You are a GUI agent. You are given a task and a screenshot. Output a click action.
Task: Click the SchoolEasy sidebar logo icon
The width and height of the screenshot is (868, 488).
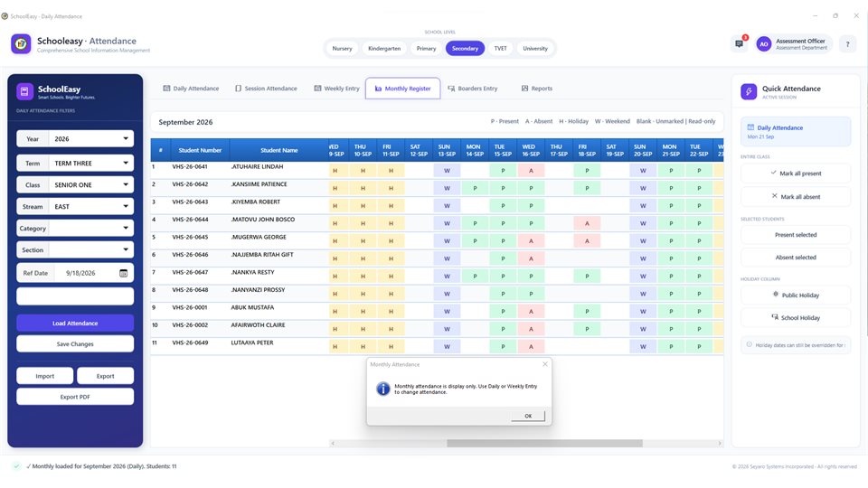pos(24,92)
